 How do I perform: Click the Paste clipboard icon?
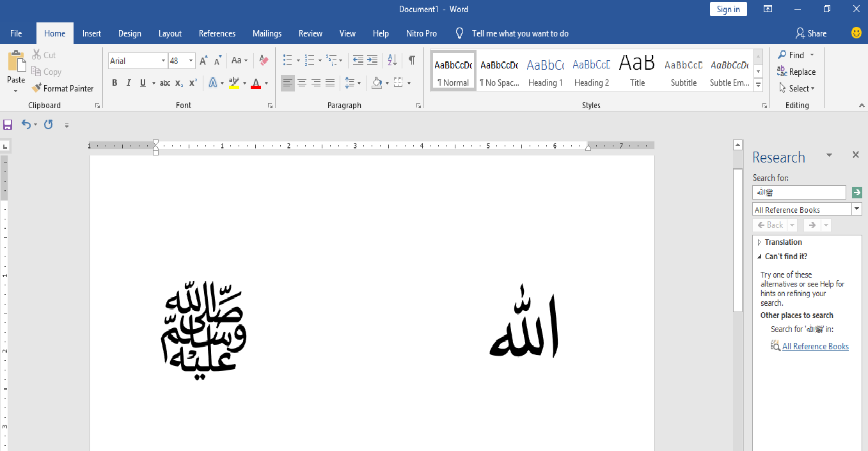pos(16,62)
